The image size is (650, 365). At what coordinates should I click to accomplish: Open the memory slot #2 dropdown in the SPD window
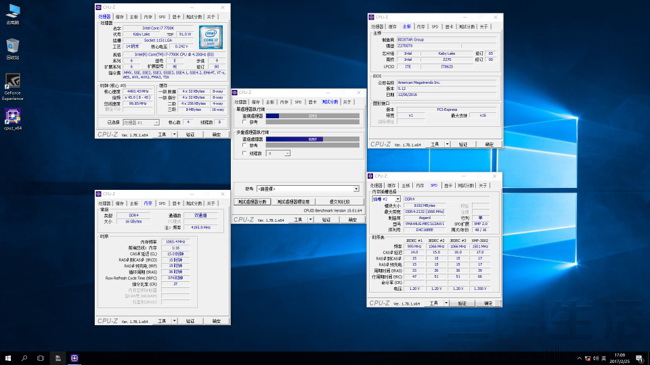[386, 199]
